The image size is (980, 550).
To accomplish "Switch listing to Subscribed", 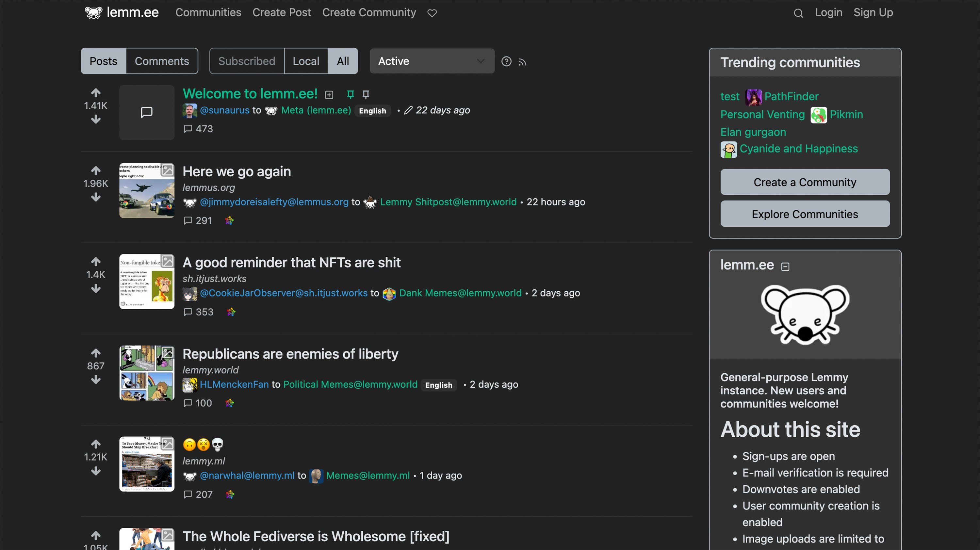I will point(247,61).
